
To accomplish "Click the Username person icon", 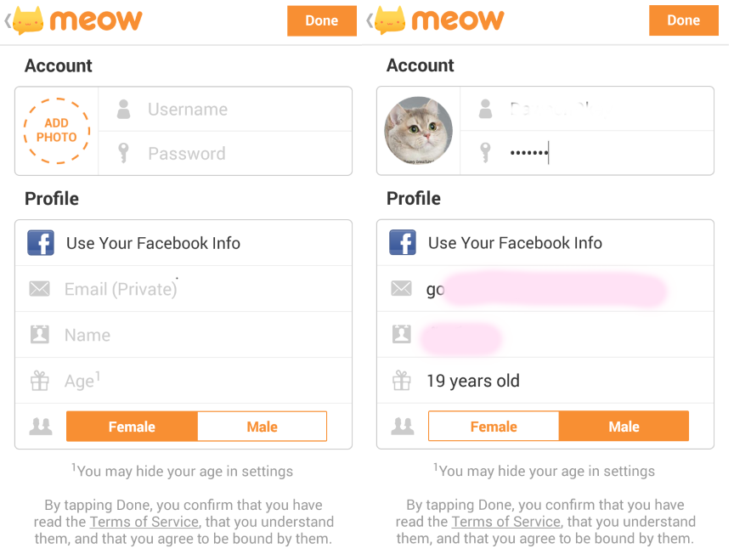I will click(x=123, y=109).
